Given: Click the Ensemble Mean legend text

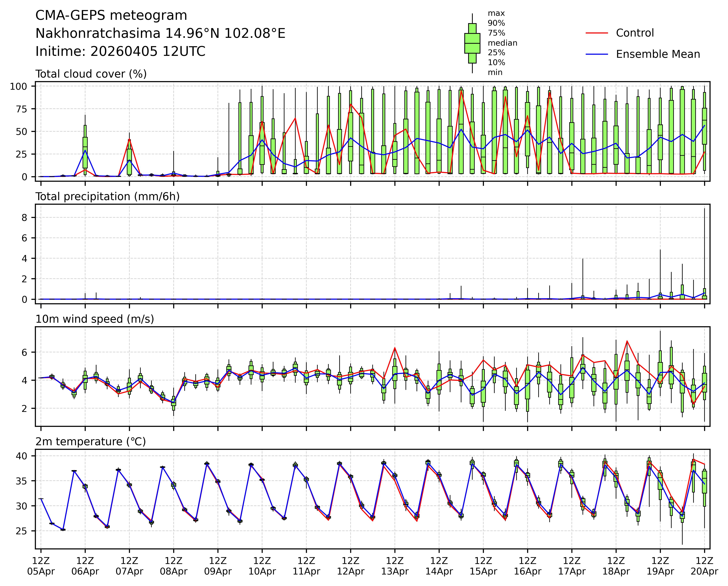Looking at the screenshot, I should tap(658, 54).
